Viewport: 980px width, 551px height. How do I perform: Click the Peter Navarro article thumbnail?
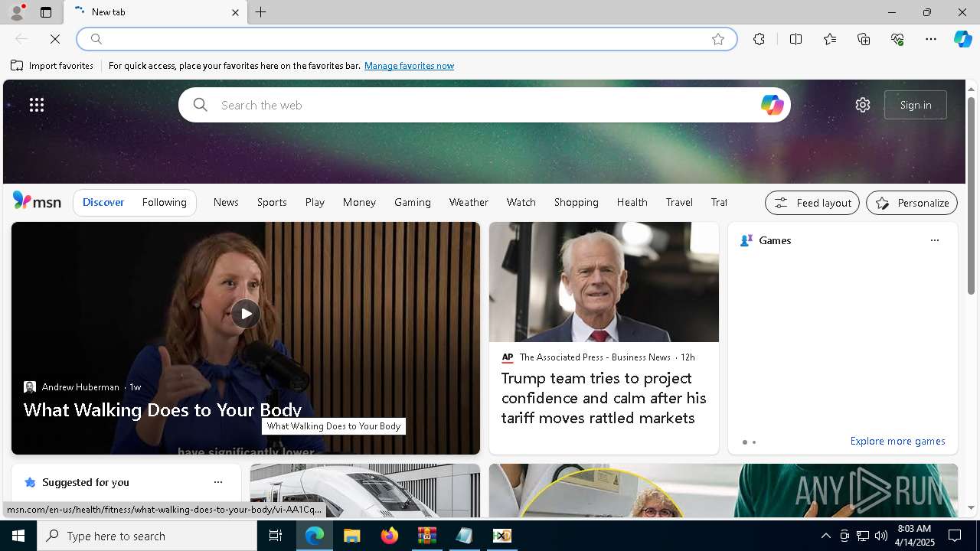pyautogui.click(x=604, y=282)
